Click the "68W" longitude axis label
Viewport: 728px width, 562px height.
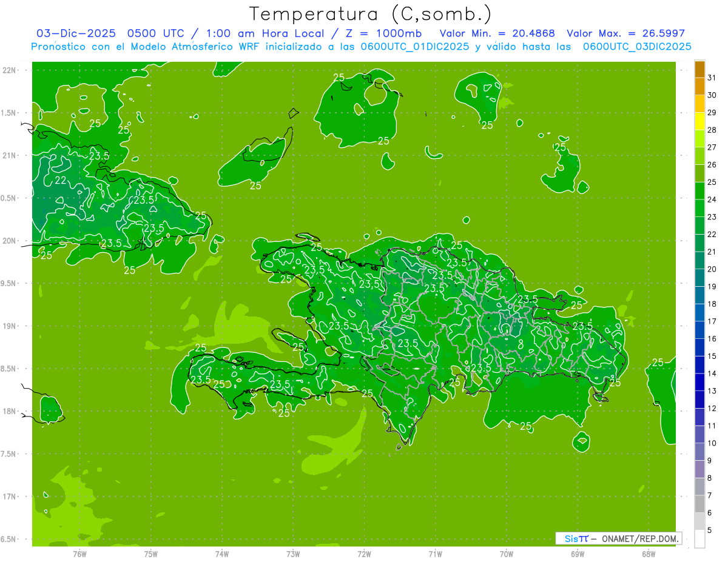[x=649, y=554]
